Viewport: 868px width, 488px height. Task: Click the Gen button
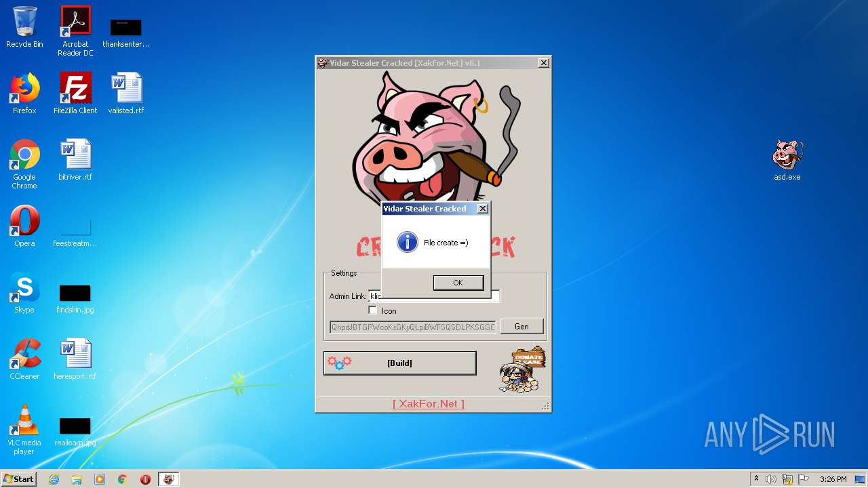521,326
